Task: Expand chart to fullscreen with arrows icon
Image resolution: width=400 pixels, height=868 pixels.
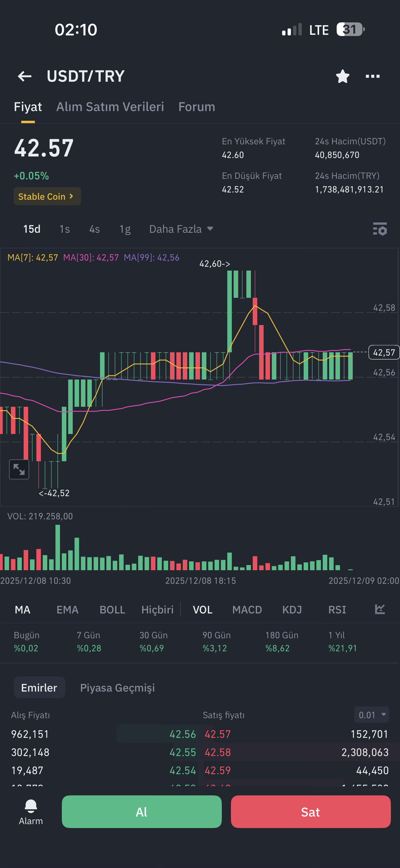Action: pos(19,469)
